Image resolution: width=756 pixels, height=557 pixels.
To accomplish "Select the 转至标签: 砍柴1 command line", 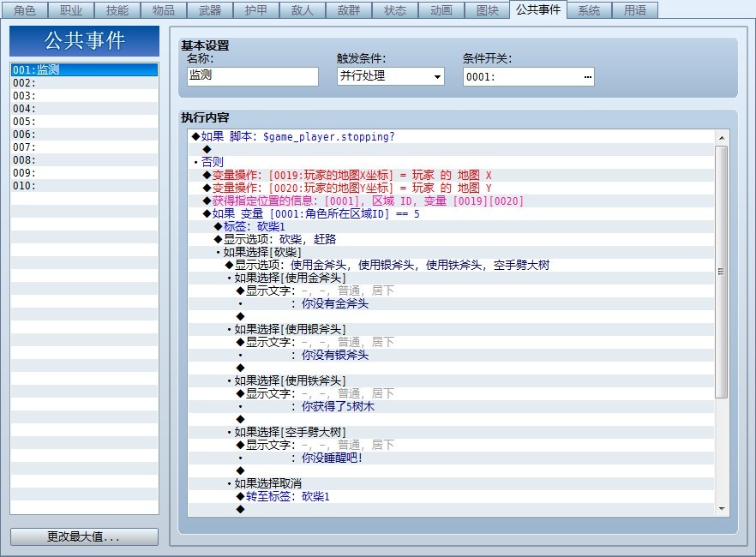I will coord(451,497).
